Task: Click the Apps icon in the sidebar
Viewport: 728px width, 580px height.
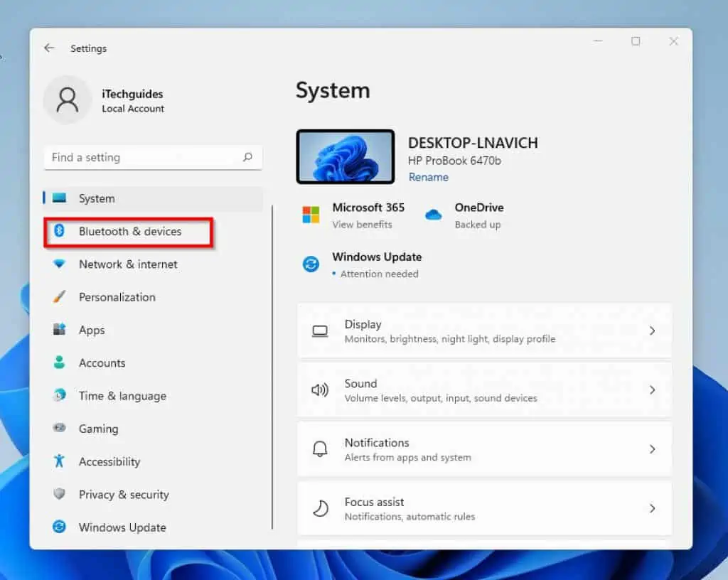Action: click(60, 330)
